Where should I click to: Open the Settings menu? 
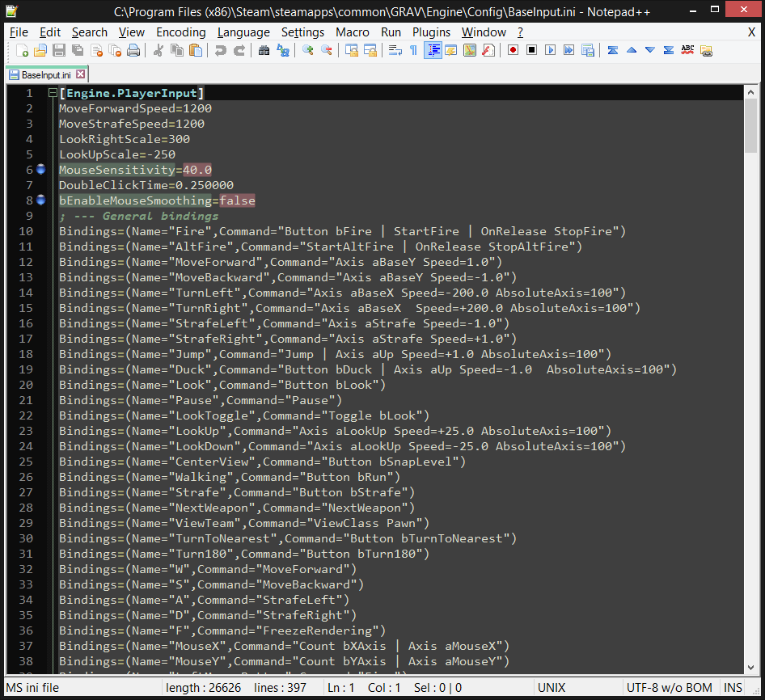coord(302,32)
